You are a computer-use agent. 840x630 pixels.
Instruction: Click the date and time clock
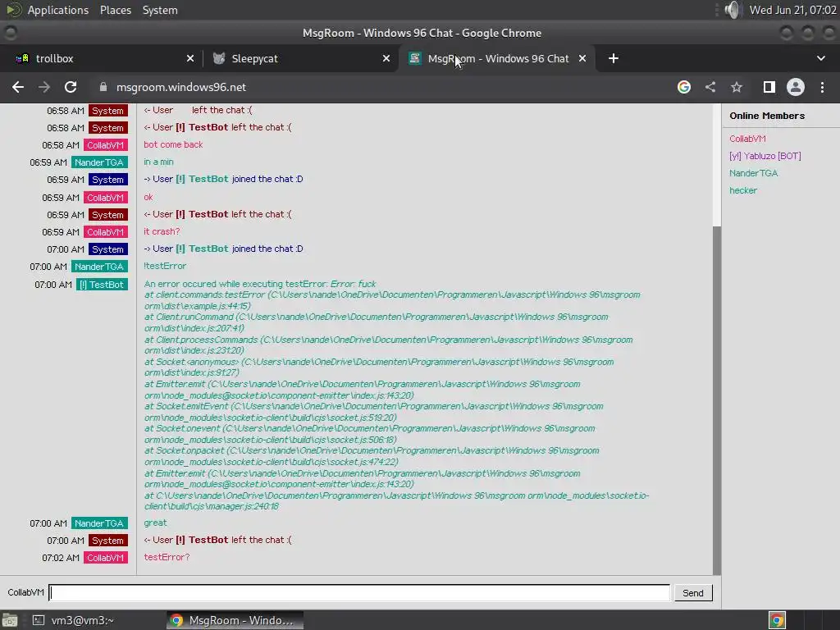tap(793, 10)
